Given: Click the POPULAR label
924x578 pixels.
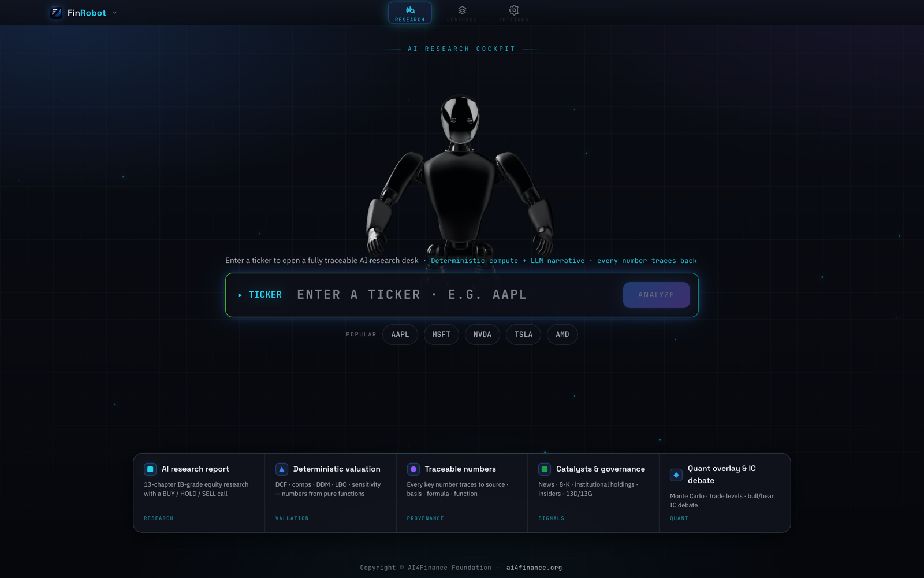Looking at the screenshot, I should pos(361,335).
